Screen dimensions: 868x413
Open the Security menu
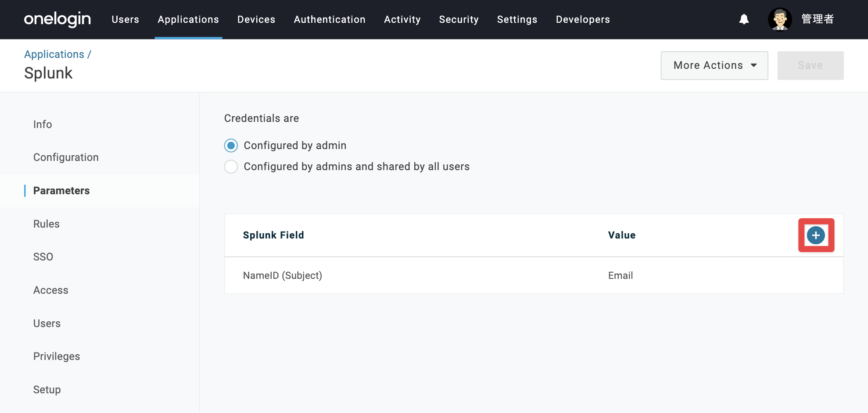pyautogui.click(x=459, y=19)
